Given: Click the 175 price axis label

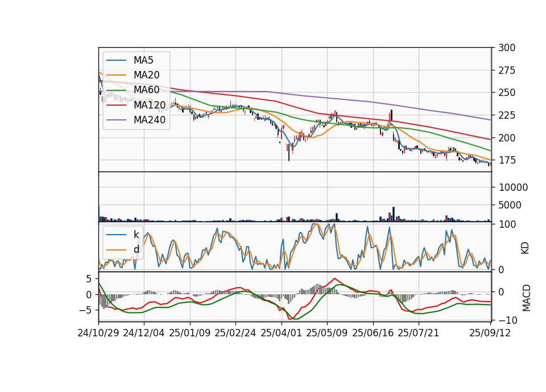Looking at the screenshot, I should [x=507, y=160].
